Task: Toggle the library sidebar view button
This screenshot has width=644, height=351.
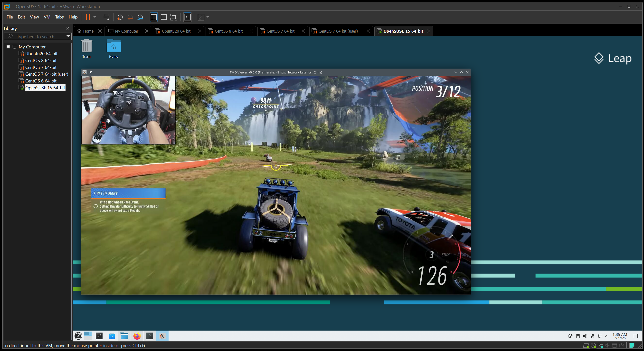Action: [x=154, y=17]
